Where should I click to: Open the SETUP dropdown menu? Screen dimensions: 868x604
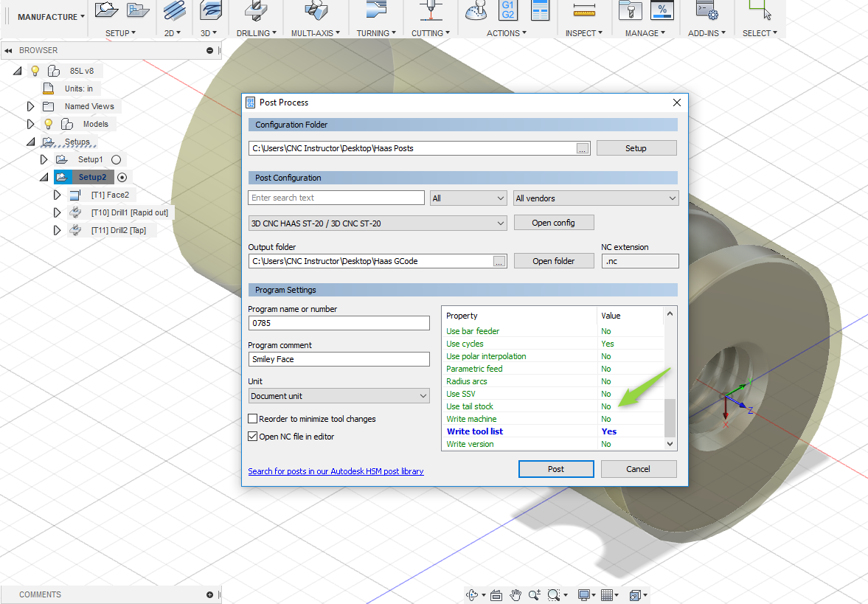pos(120,33)
